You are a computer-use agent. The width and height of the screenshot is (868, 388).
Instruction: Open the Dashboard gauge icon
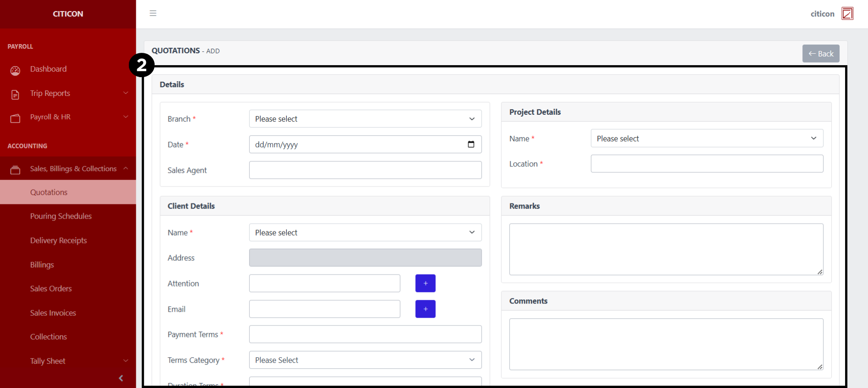pos(15,70)
